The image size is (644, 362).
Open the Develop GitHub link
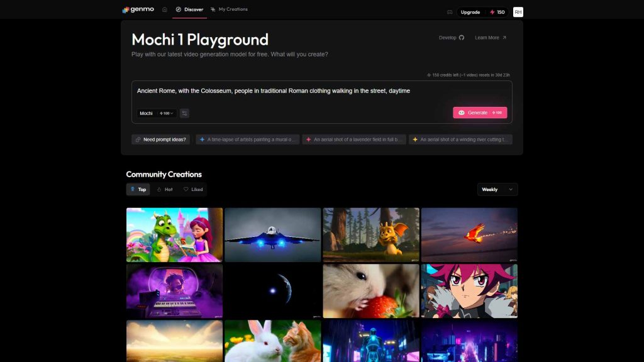pos(452,38)
